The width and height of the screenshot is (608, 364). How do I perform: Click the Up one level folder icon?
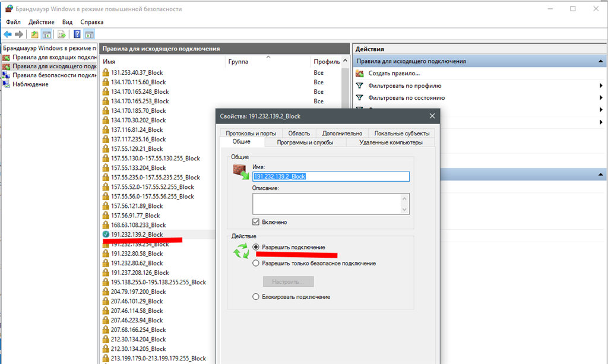tap(34, 34)
